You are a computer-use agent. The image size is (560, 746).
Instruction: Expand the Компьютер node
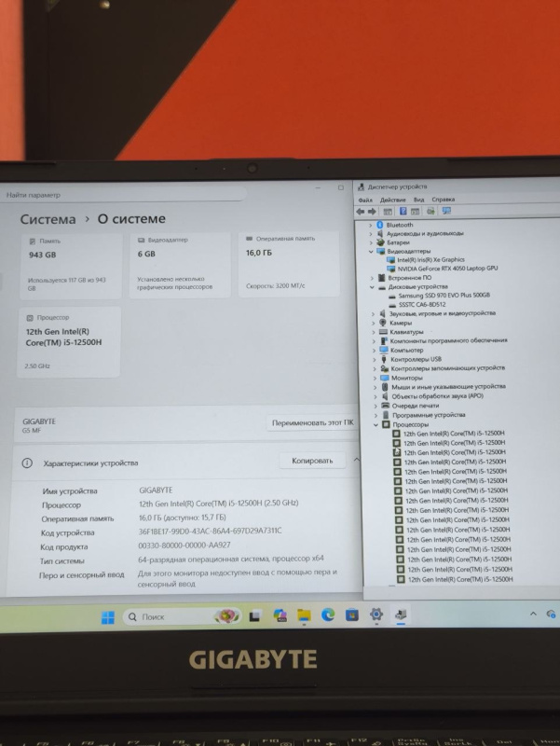point(375,351)
